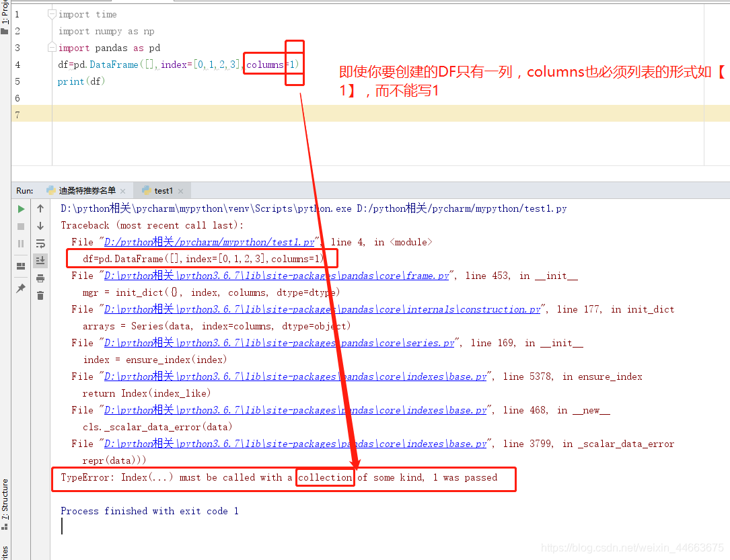Click the 'import pandas as pd' line
The image size is (730, 560).
[x=110, y=48]
